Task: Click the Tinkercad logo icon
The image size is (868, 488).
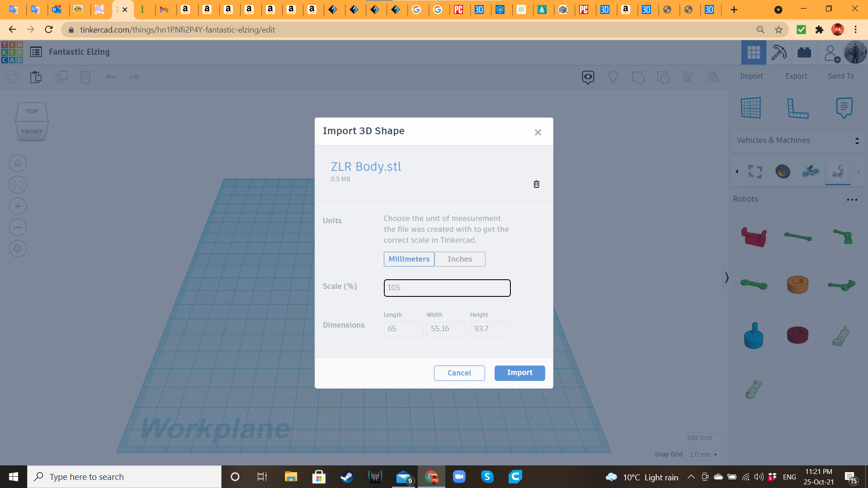Action: (12, 52)
